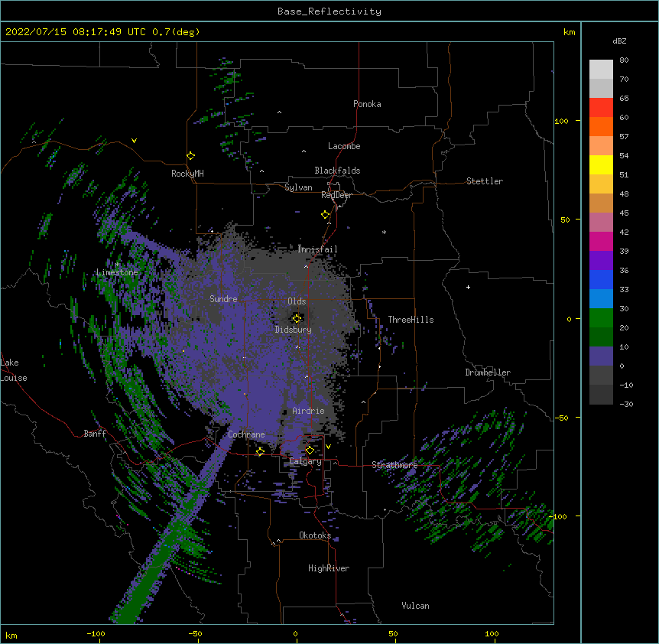659x644 pixels.
Task: Select the yellow V marker northwest of RockyMH
Action: [134, 141]
